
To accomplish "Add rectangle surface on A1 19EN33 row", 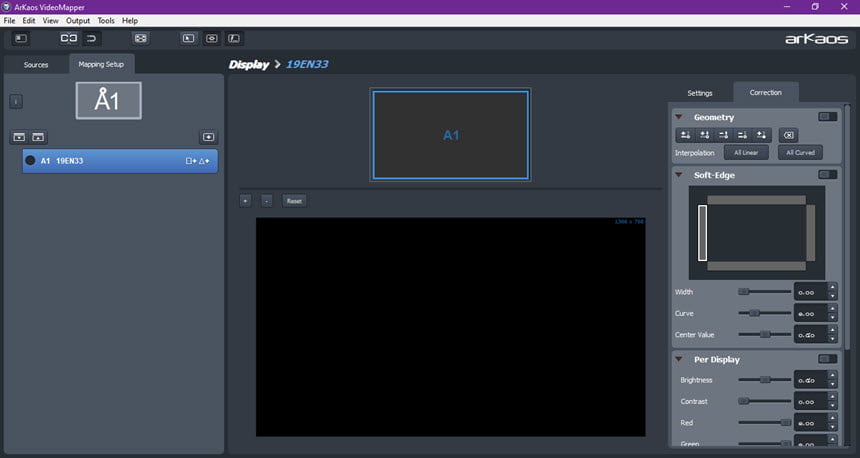I will click(191, 161).
